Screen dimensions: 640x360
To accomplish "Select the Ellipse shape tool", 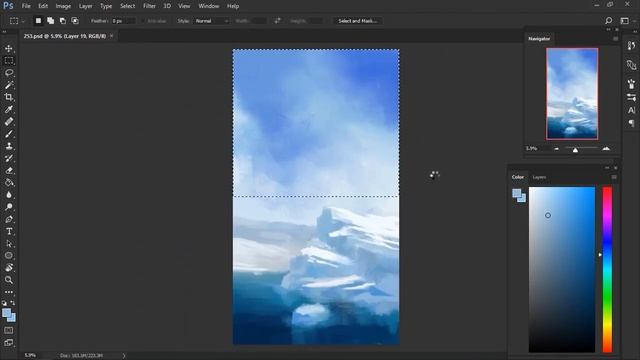I will click(9, 256).
